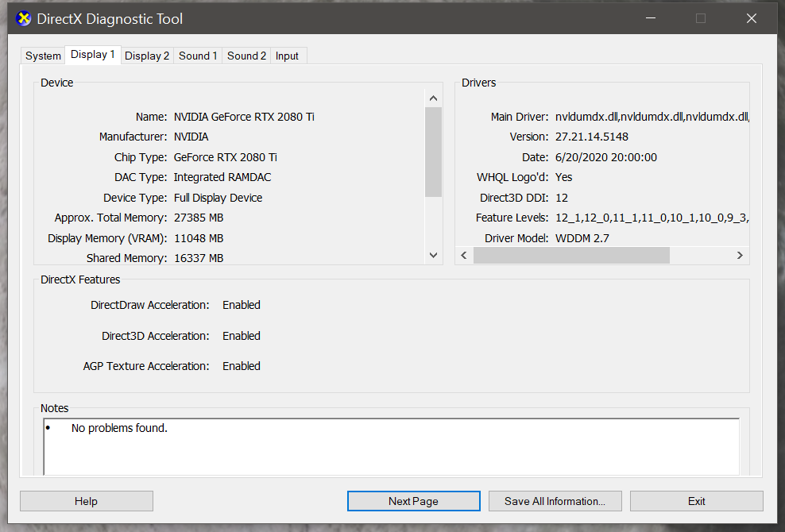Image resolution: width=785 pixels, height=532 pixels.
Task: Click the WHQL Logo'd value 'Yes'
Action: (x=563, y=177)
